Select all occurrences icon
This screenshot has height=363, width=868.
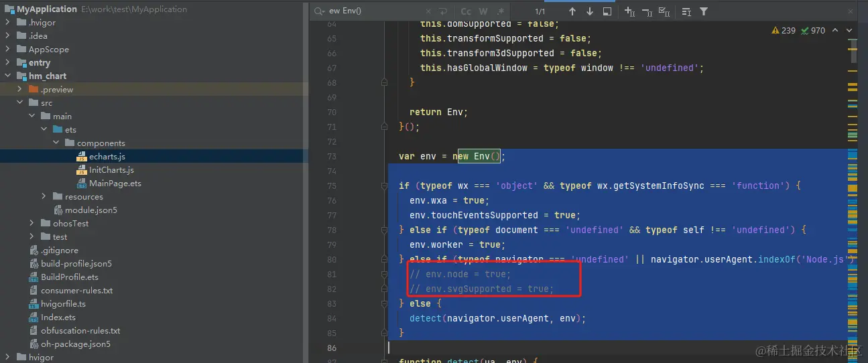[x=664, y=11]
